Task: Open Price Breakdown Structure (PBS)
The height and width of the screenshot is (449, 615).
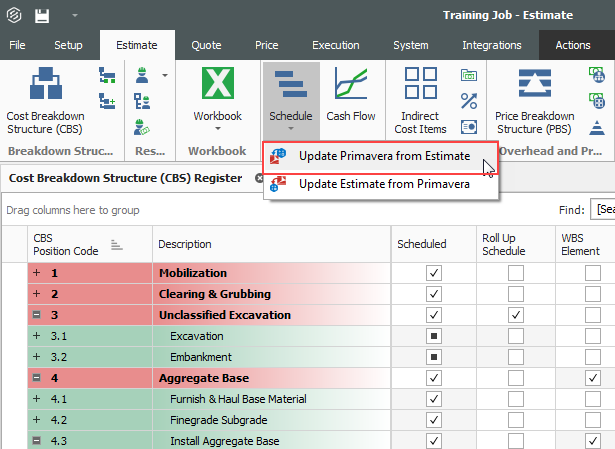Action: 534,100
